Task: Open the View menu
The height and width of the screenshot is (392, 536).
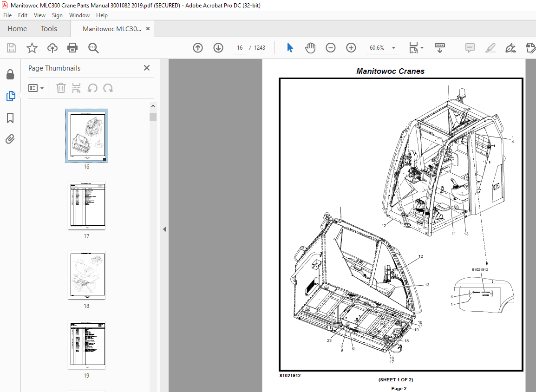Action: (x=39, y=15)
